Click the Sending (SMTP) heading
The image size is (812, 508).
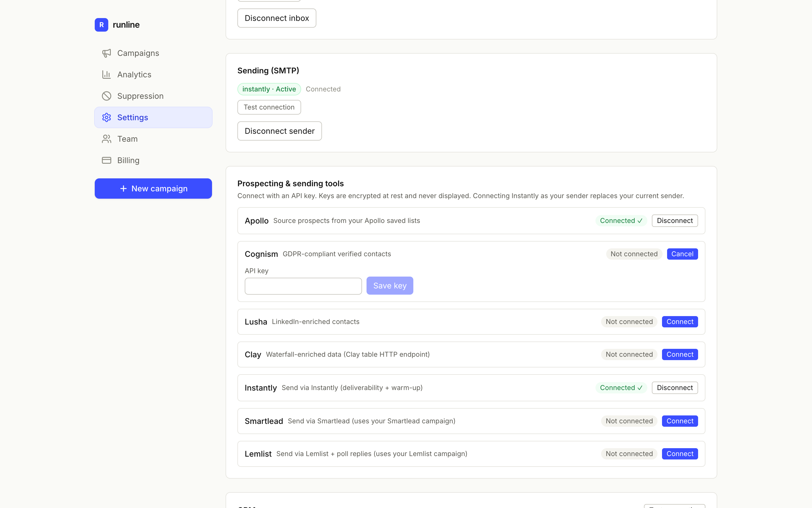click(x=268, y=71)
